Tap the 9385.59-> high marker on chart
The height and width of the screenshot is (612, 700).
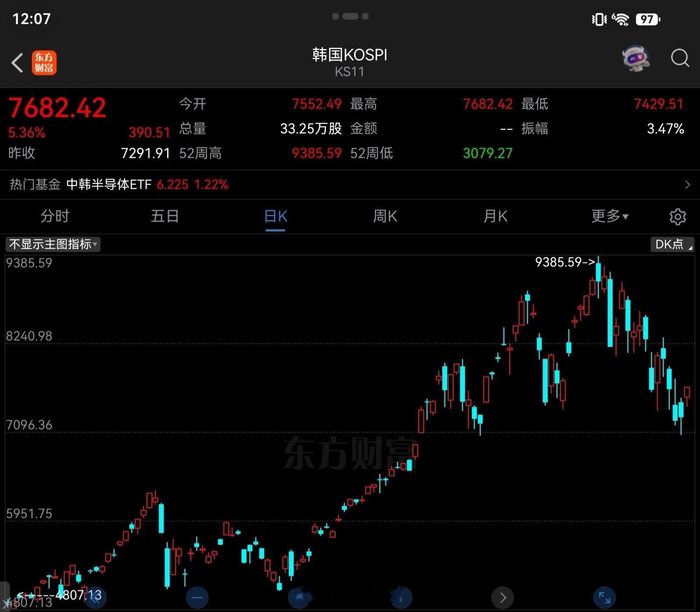565,262
